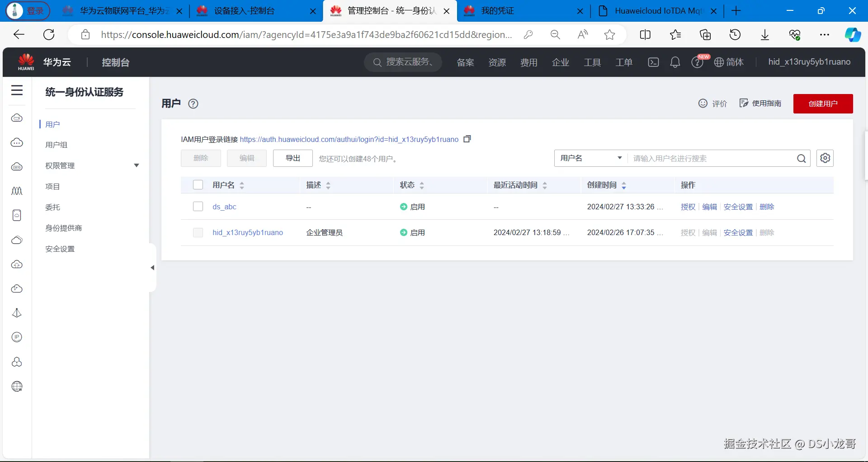Viewport: 868px width, 462px height.
Task: Open split screen view icon
Action: click(645, 35)
